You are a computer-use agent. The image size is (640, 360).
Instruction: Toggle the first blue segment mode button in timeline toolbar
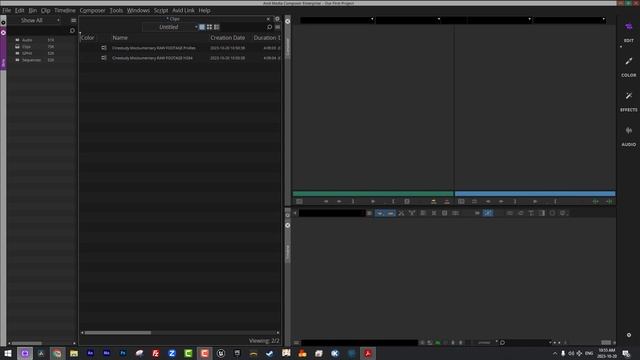380,213
